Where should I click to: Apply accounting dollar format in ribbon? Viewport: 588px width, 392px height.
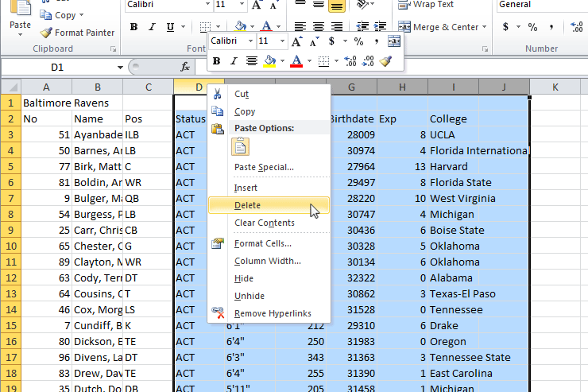click(506, 26)
